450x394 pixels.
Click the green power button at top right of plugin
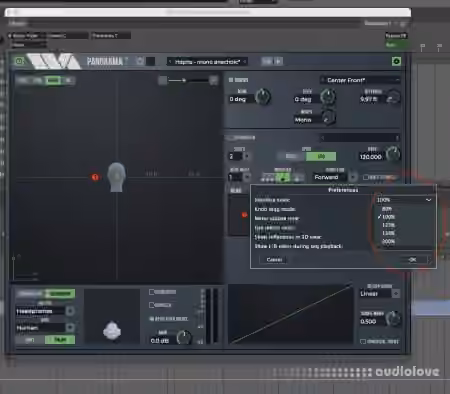[396, 61]
